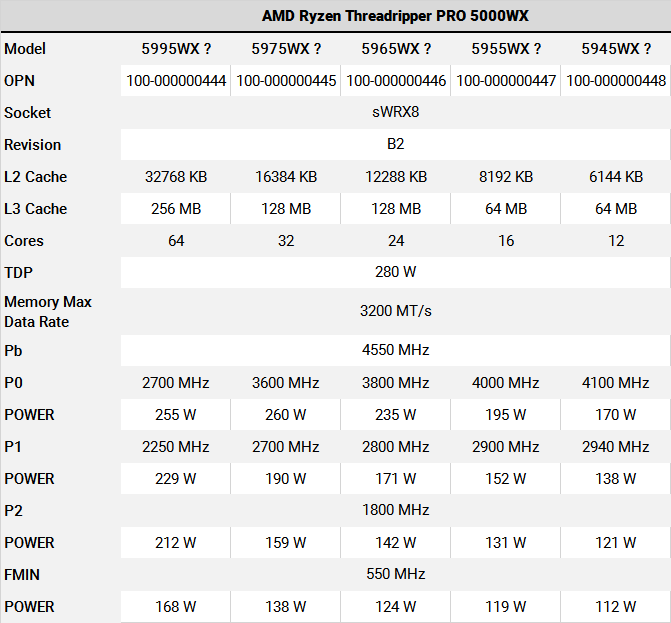Click the sWRX8 socket value
The height and width of the screenshot is (623, 671).
pos(395,112)
